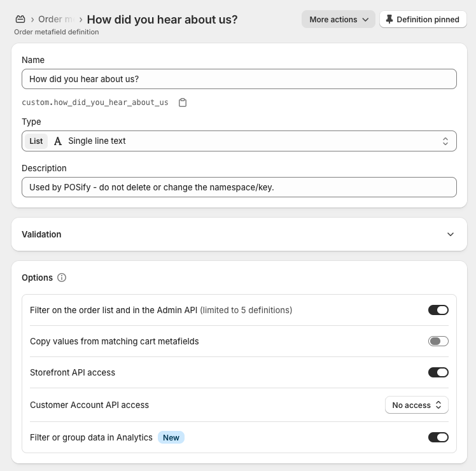Toggle Filter on the order list option

(x=438, y=310)
